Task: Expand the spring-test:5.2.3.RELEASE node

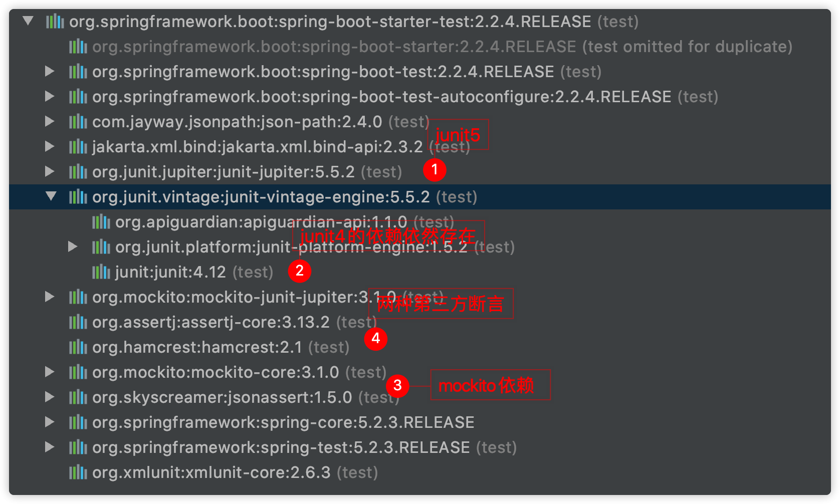Action: 50,447
